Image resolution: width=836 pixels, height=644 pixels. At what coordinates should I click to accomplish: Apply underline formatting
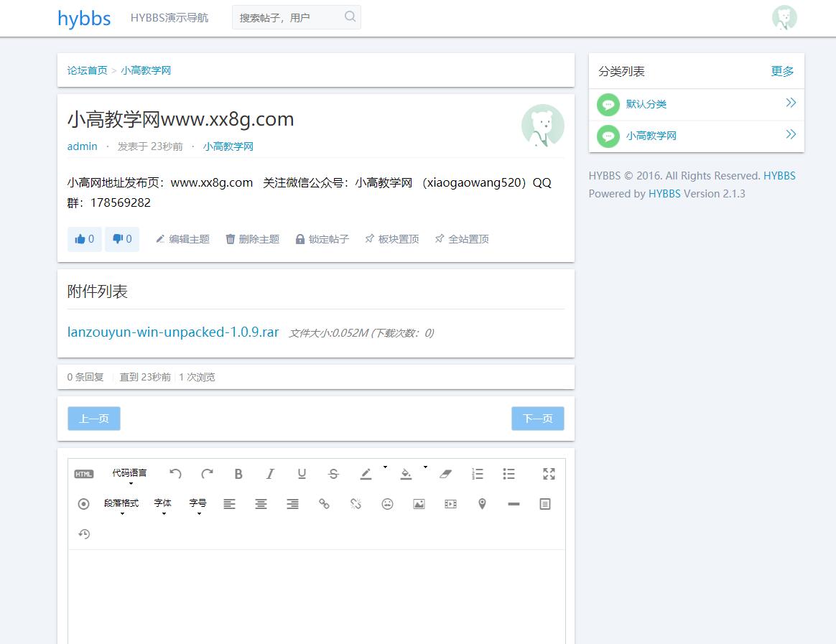click(x=302, y=473)
